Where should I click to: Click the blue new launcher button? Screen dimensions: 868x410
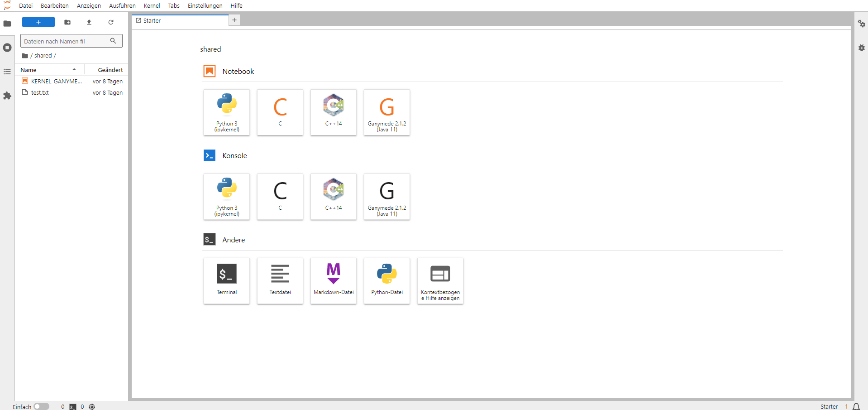click(x=38, y=22)
